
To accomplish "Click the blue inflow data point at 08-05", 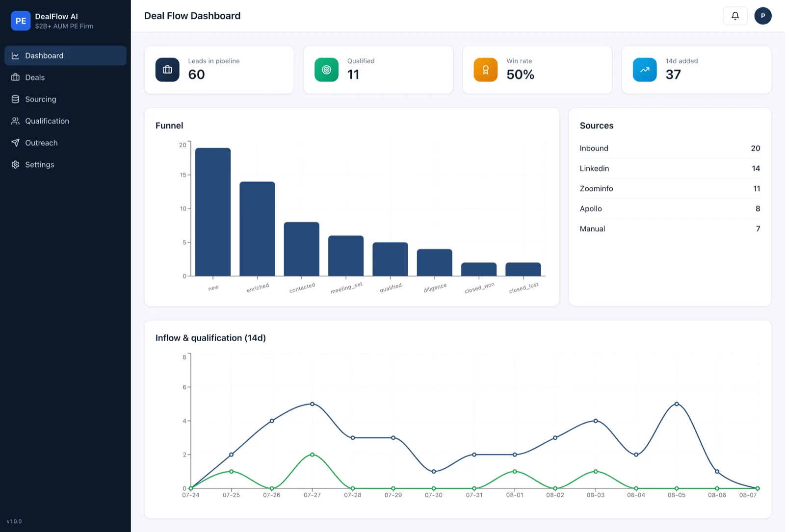I will click(677, 404).
